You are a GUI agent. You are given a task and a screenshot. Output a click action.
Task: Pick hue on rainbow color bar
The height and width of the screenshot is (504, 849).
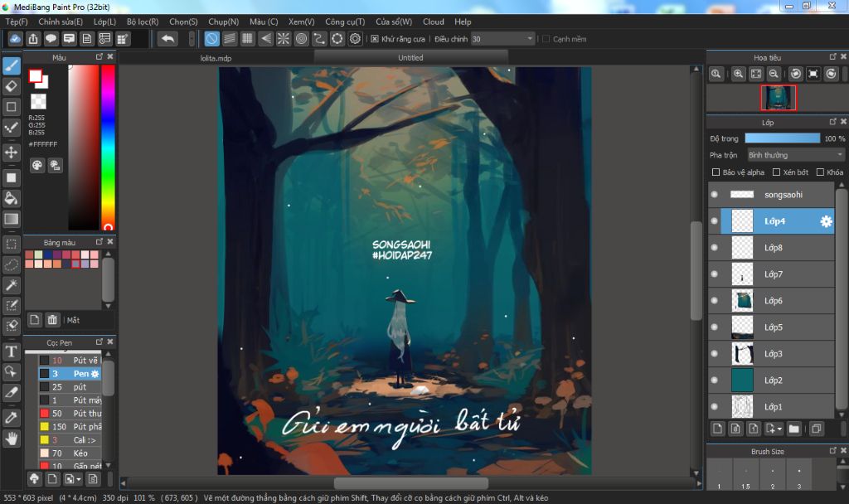click(x=108, y=148)
